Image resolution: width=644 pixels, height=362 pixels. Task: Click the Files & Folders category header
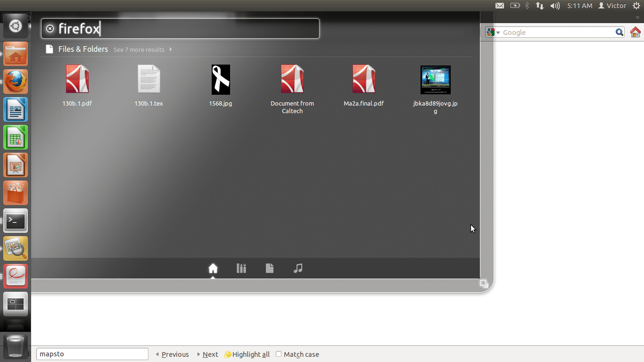pos(83,49)
